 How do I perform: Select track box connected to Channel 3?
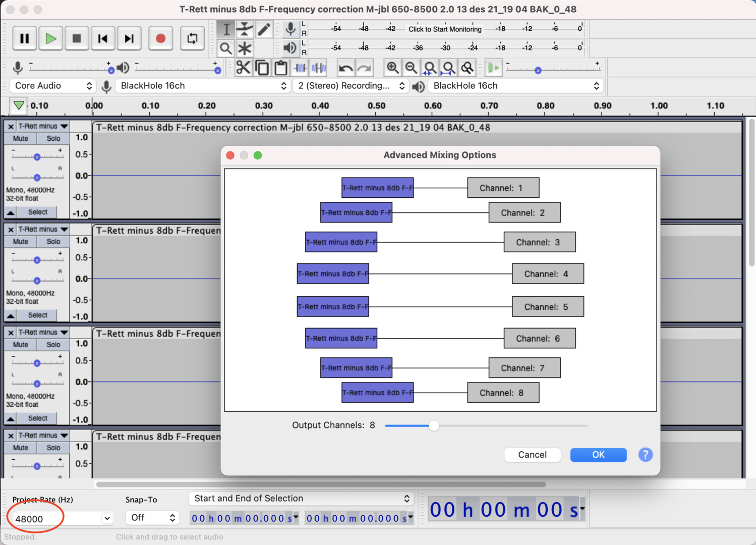(x=341, y=242)
